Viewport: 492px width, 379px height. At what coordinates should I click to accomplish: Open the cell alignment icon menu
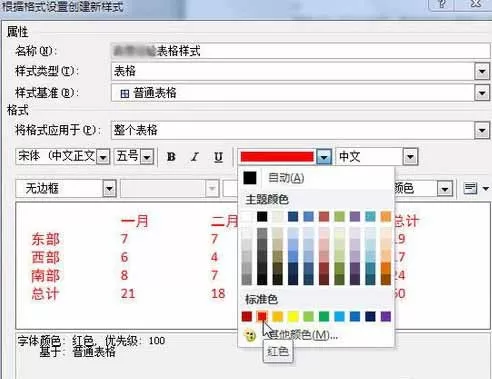point(470,188)
